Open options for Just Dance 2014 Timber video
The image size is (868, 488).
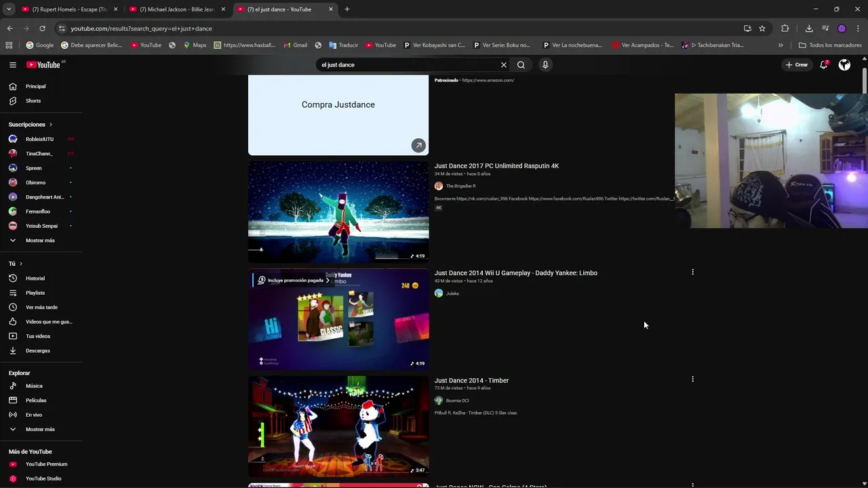(x=692, y=379)
